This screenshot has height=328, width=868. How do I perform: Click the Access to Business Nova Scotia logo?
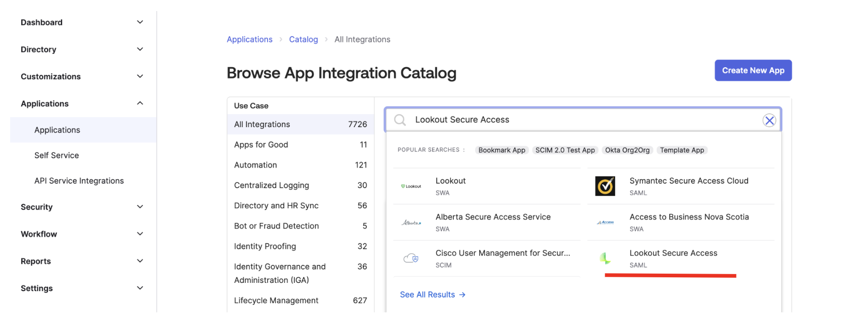tap(605, 223)
